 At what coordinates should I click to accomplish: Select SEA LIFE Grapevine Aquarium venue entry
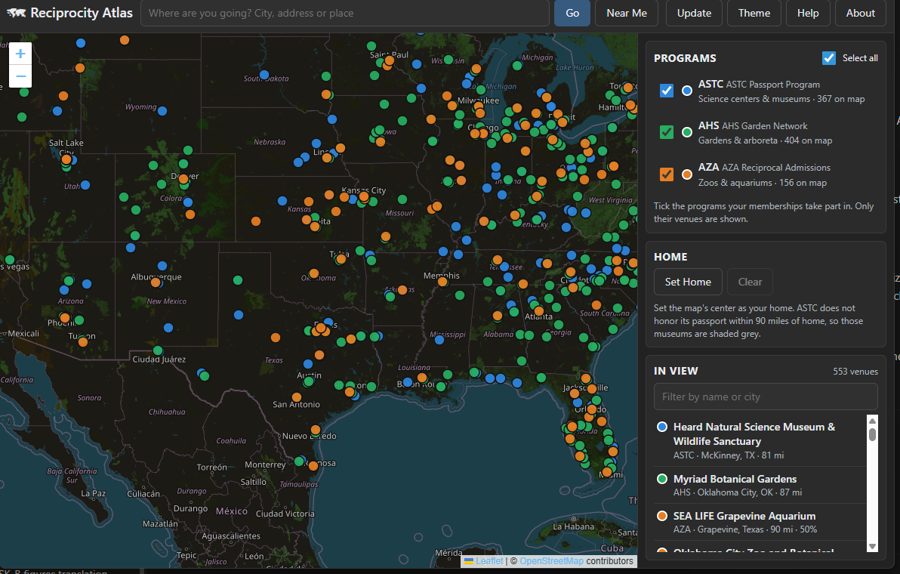click(760, 522)
